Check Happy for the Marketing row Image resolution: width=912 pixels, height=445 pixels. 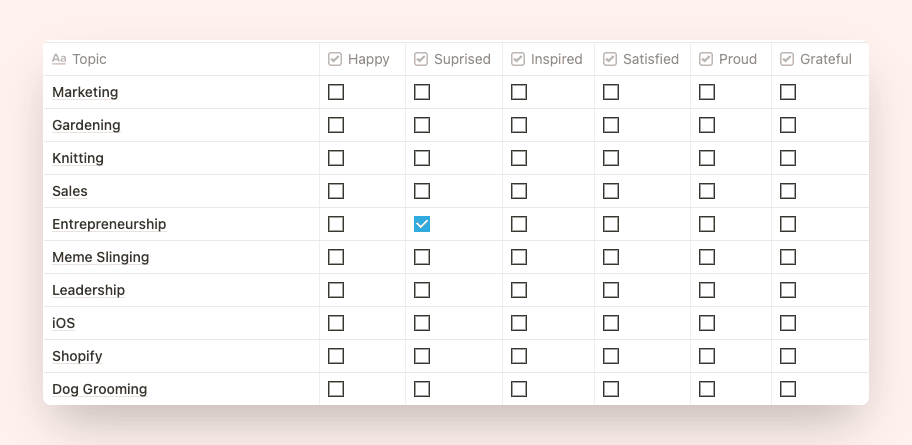pos(336,92)
